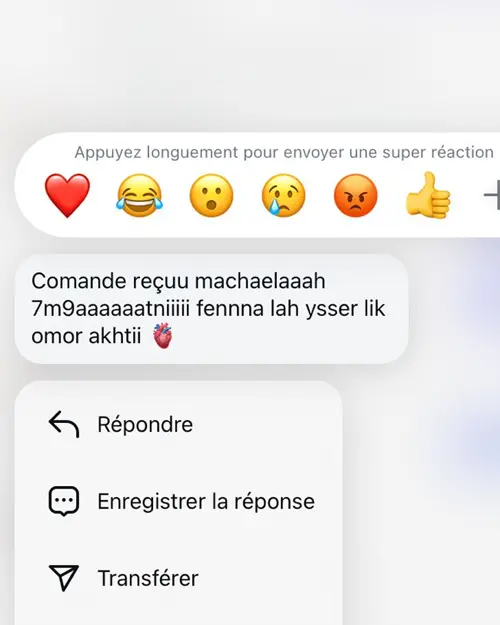Click the paper plane transfer icon
This screenshot has height=625, width=500.
pyautogui.click(x=64, y=578)
